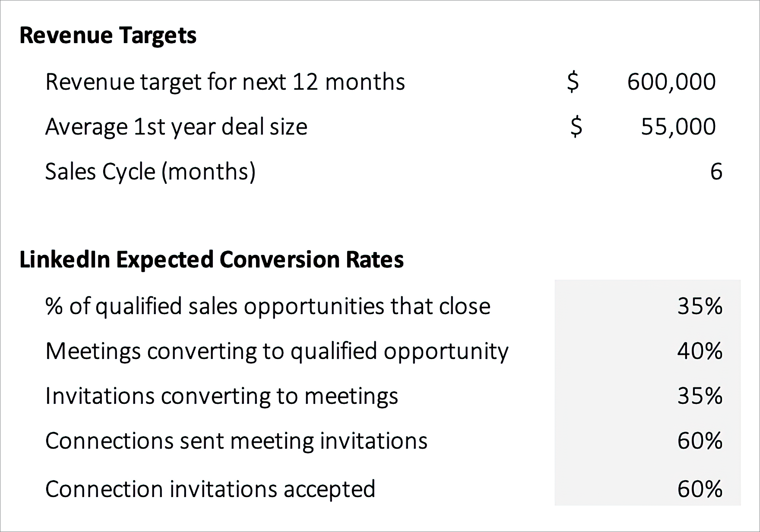Click the Invitations converting to meetings label
760x532 pixels.
pyautogui.click(x=222, y=396)
